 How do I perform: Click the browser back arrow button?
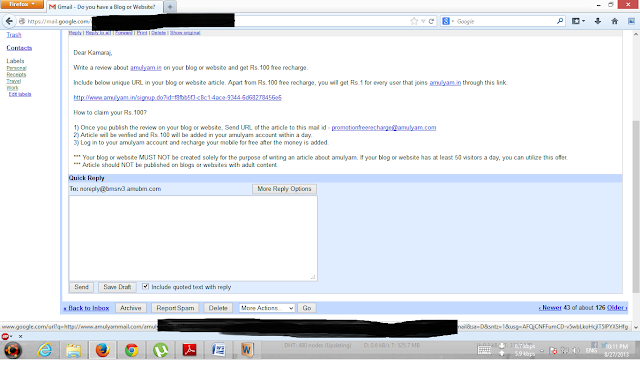point(9,21)
